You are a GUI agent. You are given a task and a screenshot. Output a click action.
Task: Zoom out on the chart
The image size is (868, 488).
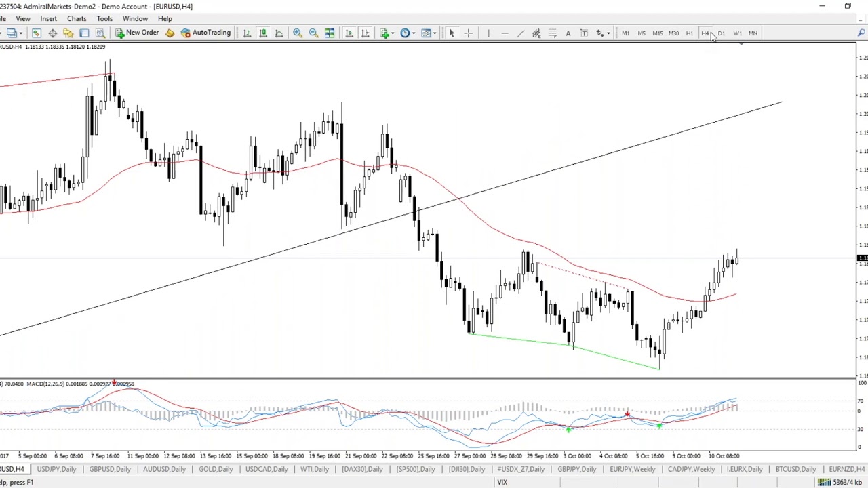coord(313,33)
